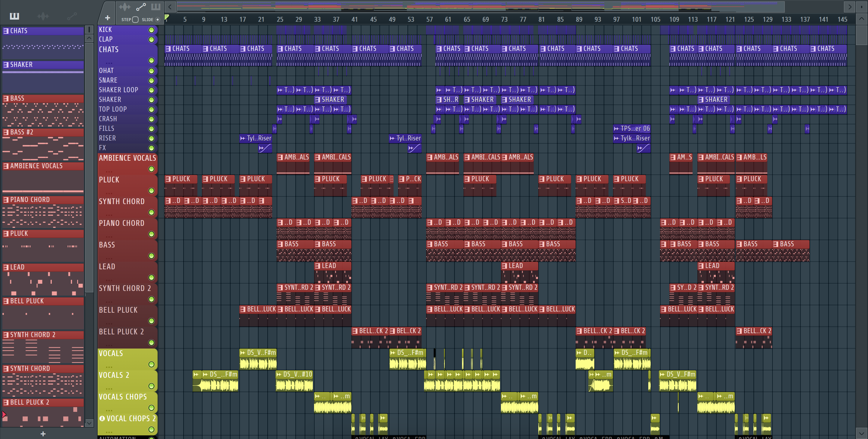Click the picker panel vertical scrollbar
This screenshot has width=868, height=439.
tap(89, 169)
